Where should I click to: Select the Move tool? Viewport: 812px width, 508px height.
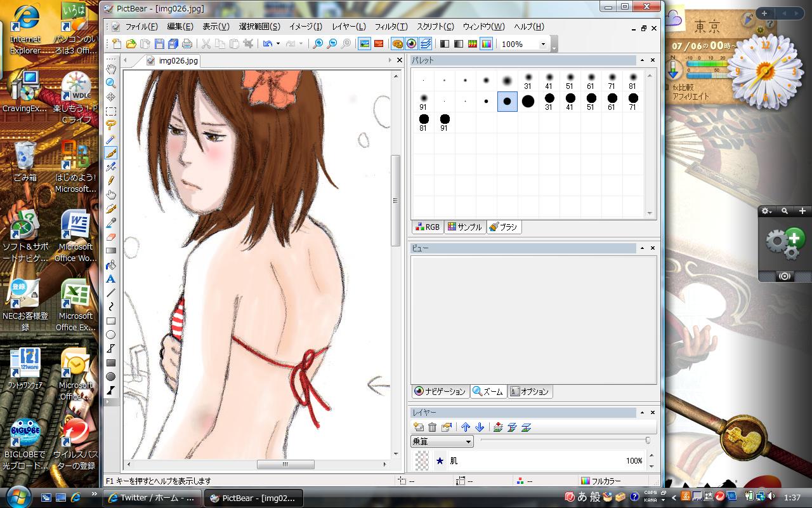point(111,97)
